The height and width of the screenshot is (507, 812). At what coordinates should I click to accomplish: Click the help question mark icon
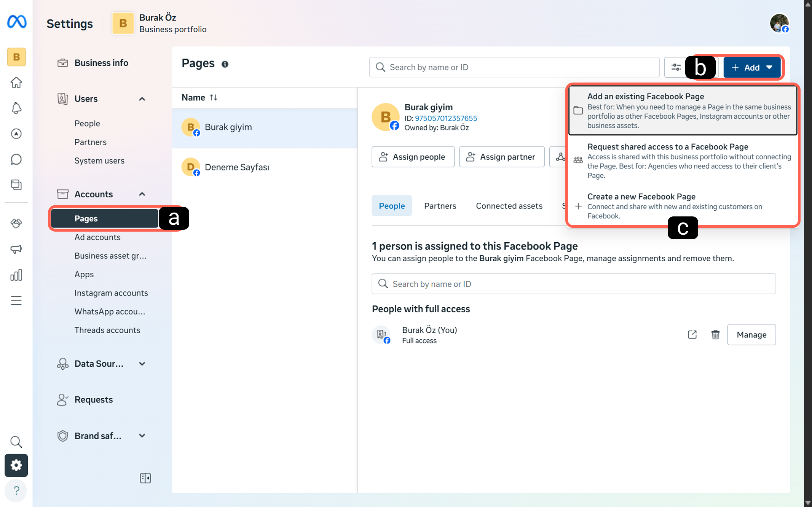tap(16, 491)
